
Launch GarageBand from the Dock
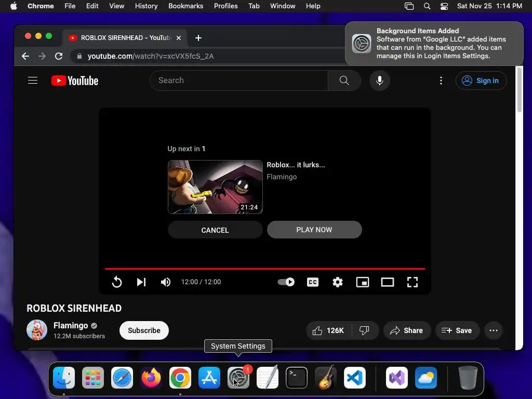click(x=326, y=378)
